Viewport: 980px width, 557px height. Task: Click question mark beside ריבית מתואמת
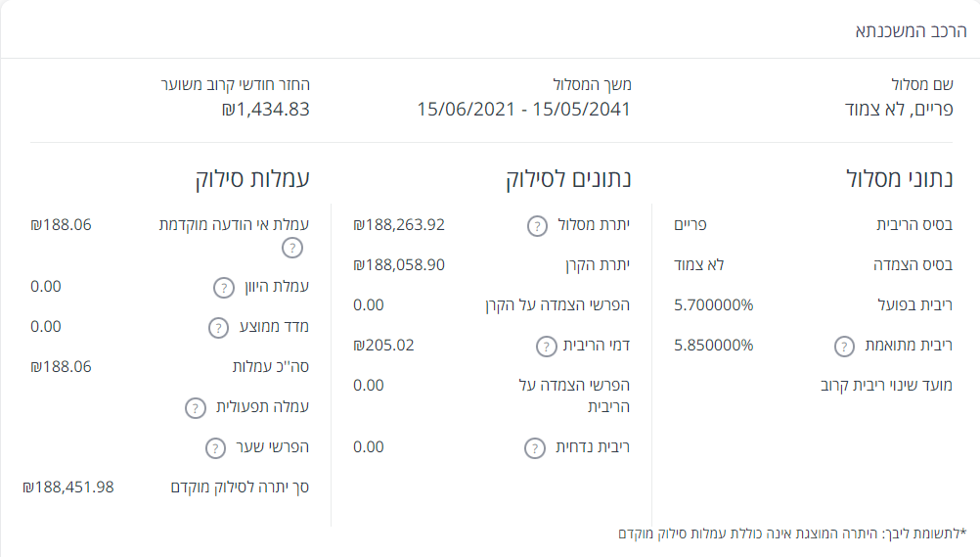[x=843, y=347]
